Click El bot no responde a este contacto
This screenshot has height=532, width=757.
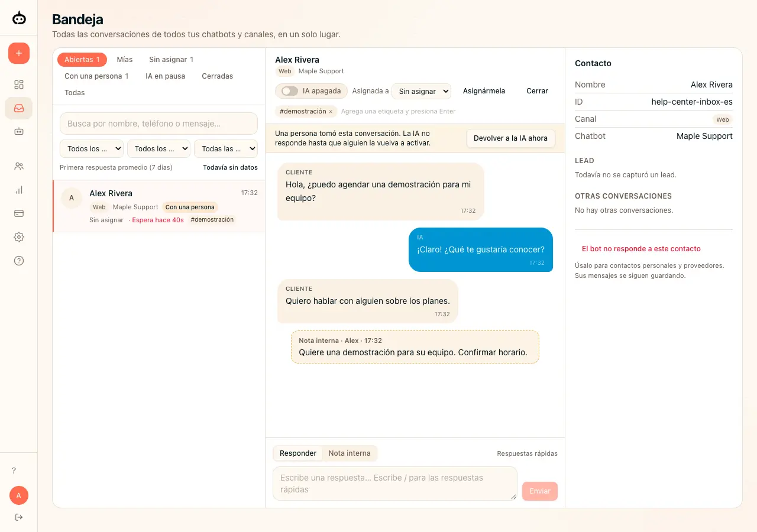point(642,249)
